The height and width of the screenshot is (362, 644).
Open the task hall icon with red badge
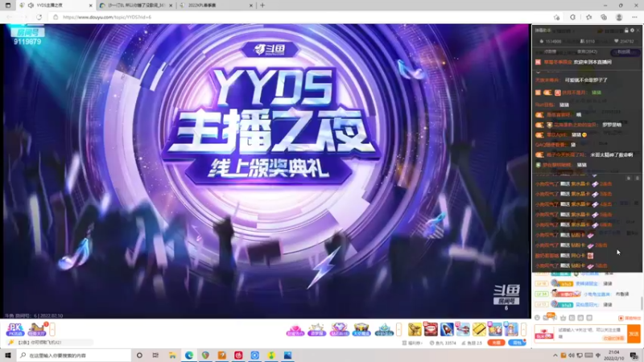coord(36,329)
